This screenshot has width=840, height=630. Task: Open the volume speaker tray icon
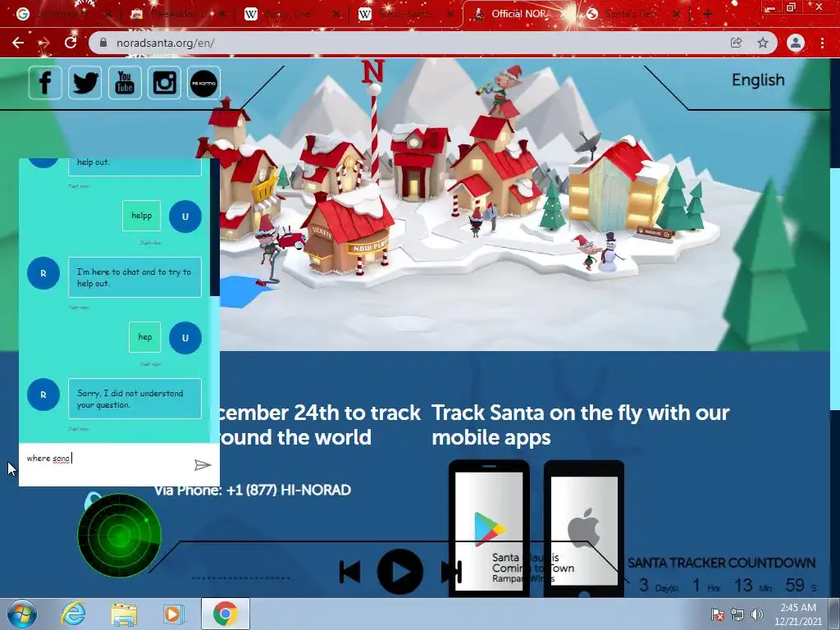[x=757, y=615]
